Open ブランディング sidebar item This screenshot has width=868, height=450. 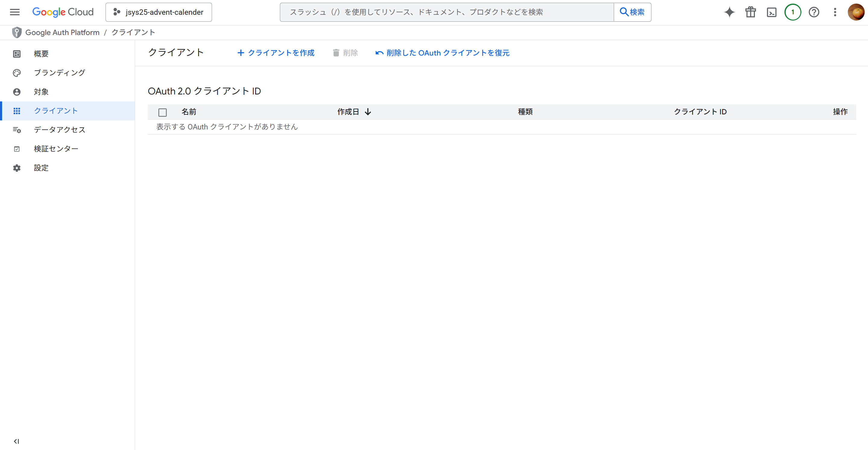click(x=59, y=73)
